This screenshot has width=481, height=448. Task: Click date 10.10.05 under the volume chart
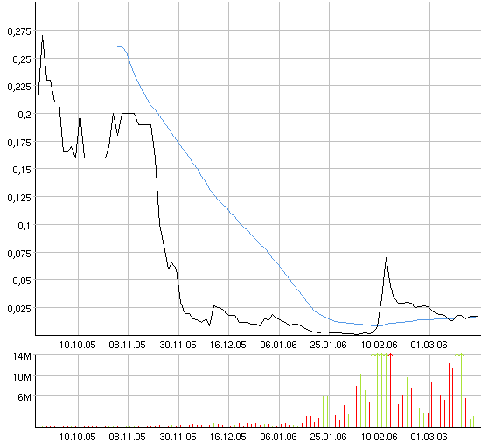77,437
